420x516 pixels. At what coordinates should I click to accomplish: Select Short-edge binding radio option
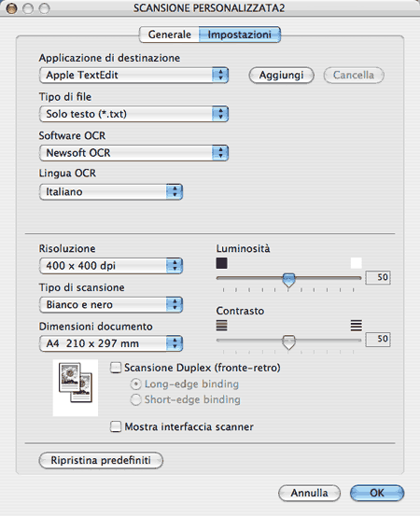pyautogui.click(x=135, y=399)
